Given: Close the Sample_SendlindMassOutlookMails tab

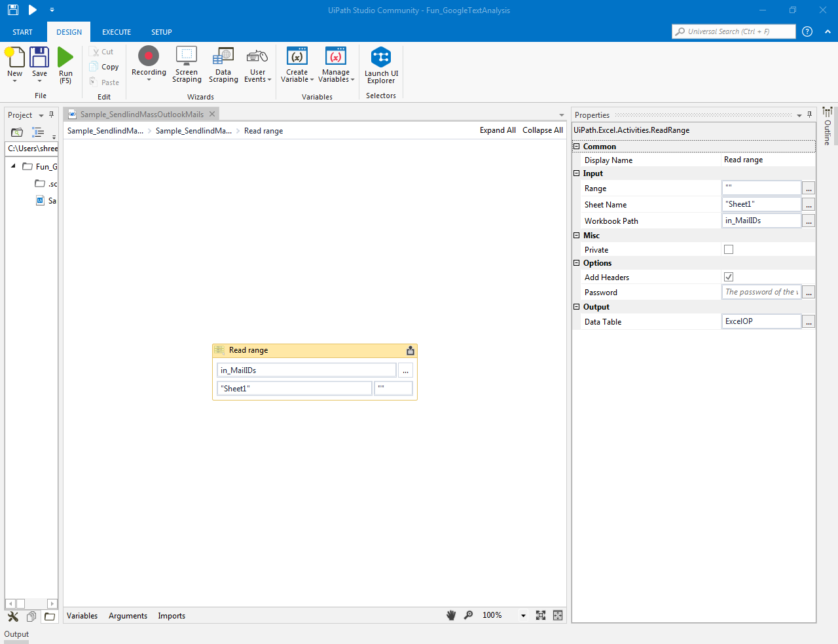Looking at the screenshot, I should [212, 114].
